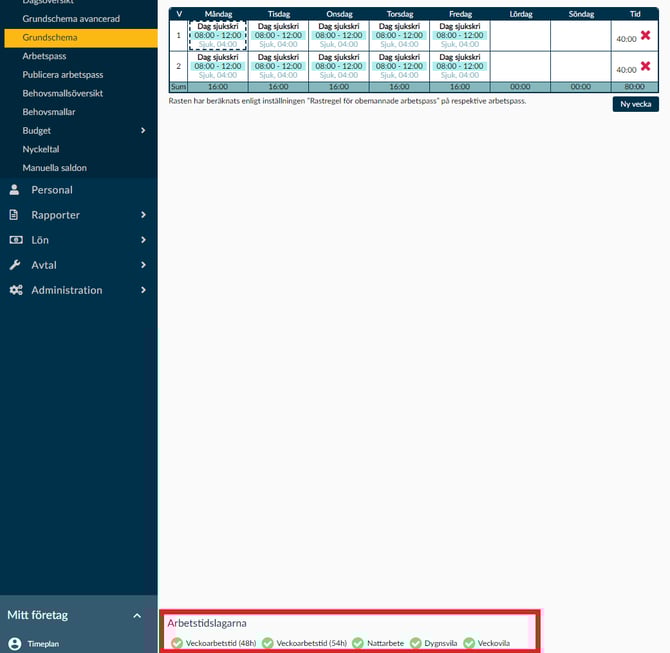This screenshot has width=670, height=653.
Task: Click the Veckoarbetstid (48h) green checkmark
Action: (x=177, y=643)
